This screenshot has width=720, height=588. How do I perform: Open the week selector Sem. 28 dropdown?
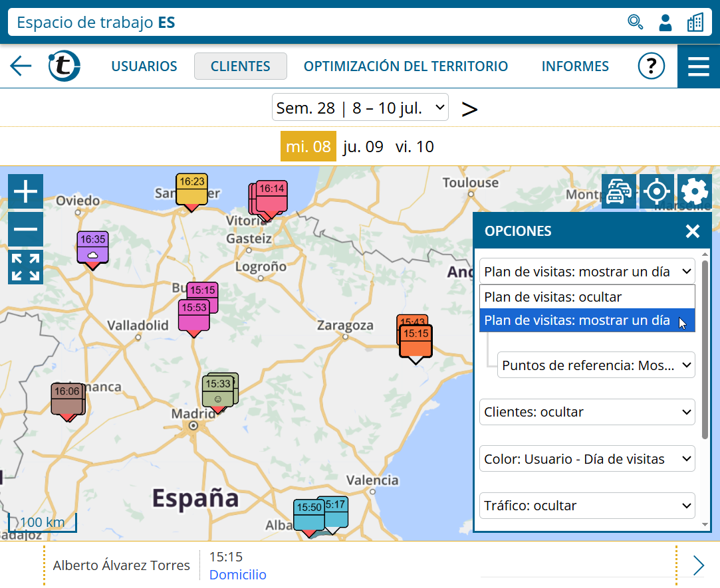point(360,108)
